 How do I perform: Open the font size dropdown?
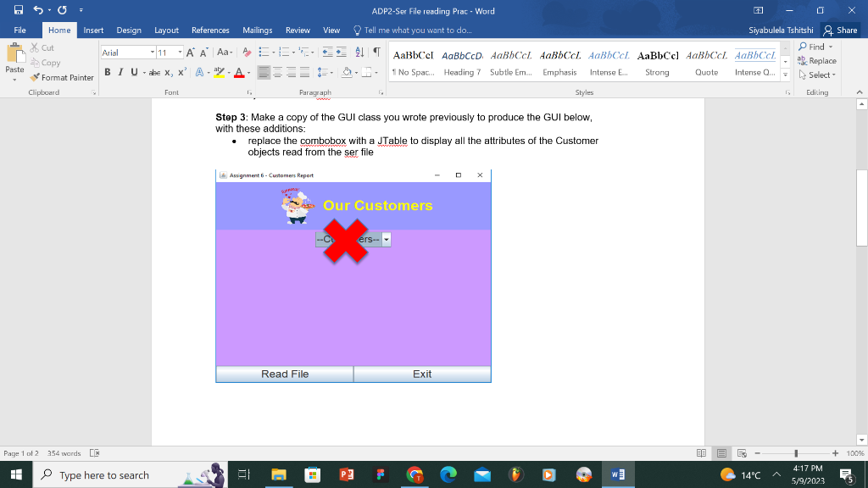180,53
